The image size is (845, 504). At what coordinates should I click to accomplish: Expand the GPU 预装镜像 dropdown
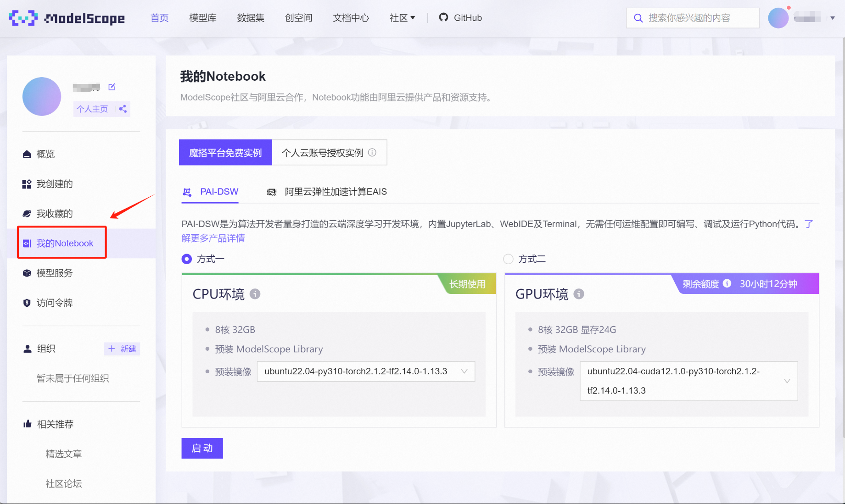(x=688, y=381)
